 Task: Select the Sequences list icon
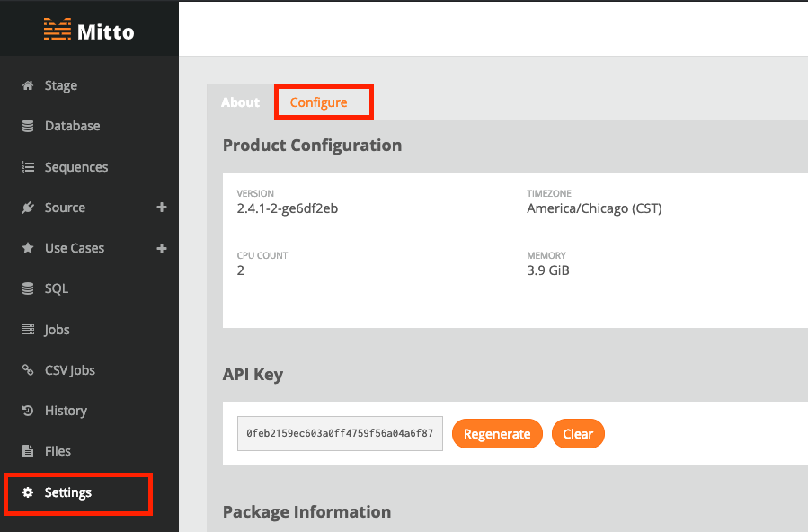[28, 167]
